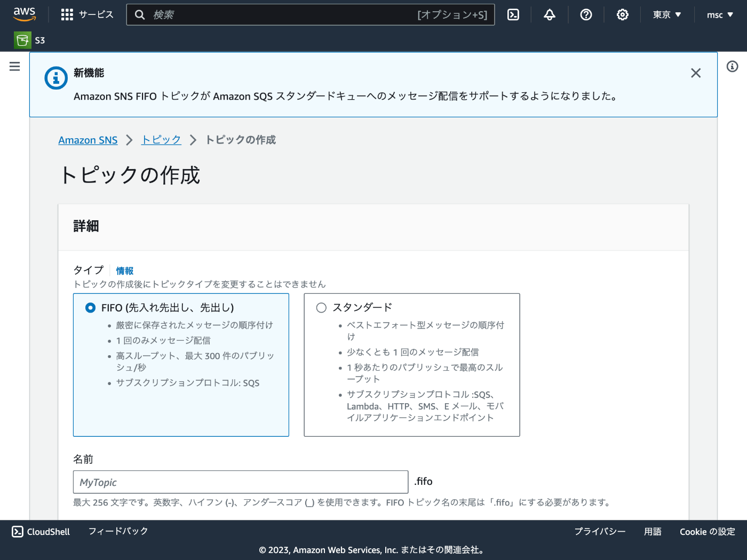Click the S3 bucket shortcut icon
Screen dimensions: 747x560
[22, 40]
